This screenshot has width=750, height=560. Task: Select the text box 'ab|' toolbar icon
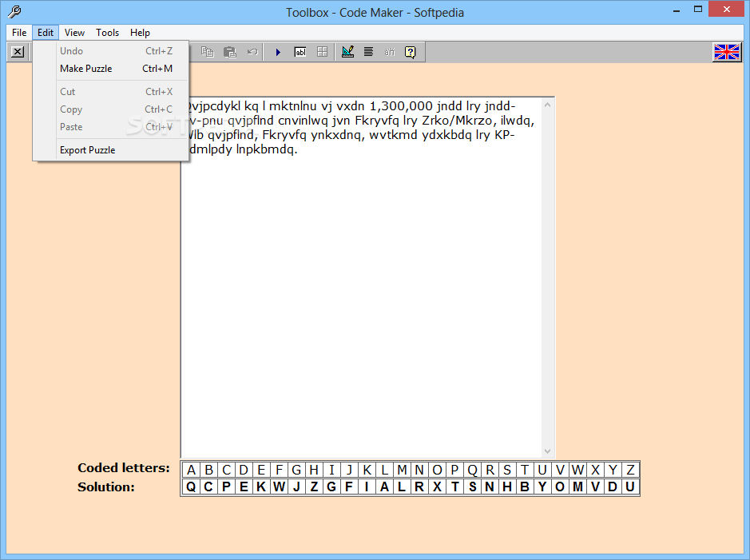coord(300,51)
